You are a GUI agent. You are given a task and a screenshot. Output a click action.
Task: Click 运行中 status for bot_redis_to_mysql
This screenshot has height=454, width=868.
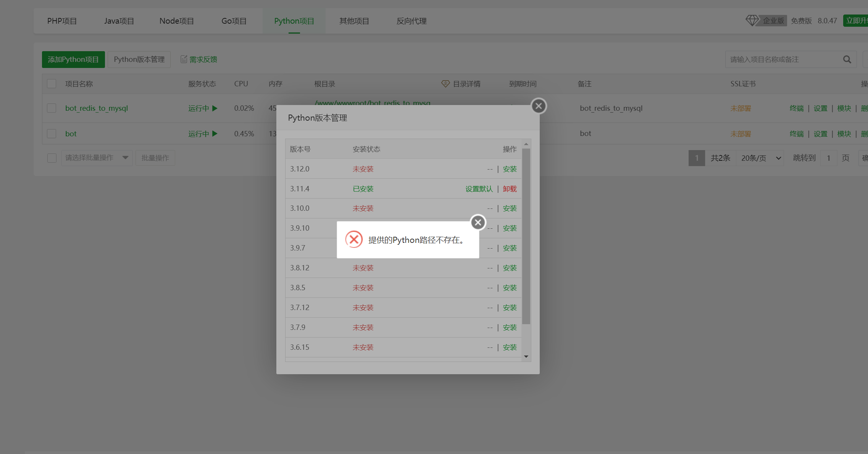pos(198,108)
